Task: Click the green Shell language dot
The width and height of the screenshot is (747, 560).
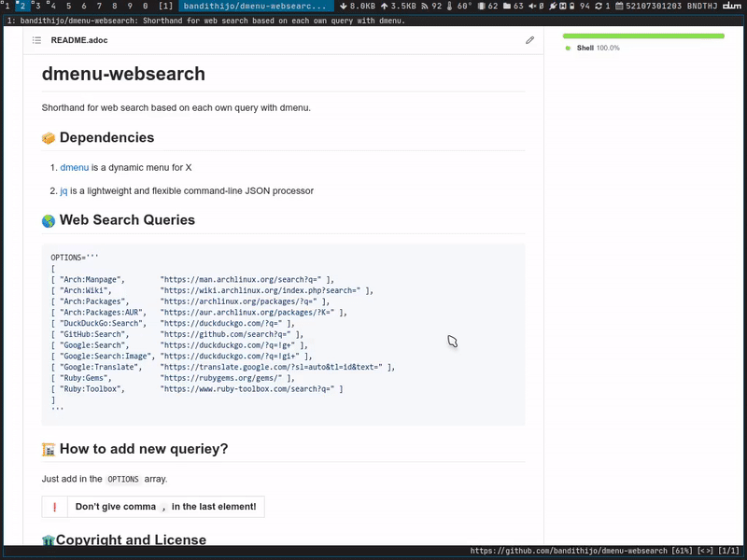Action: pyautogui.click(x=568, y=49)
